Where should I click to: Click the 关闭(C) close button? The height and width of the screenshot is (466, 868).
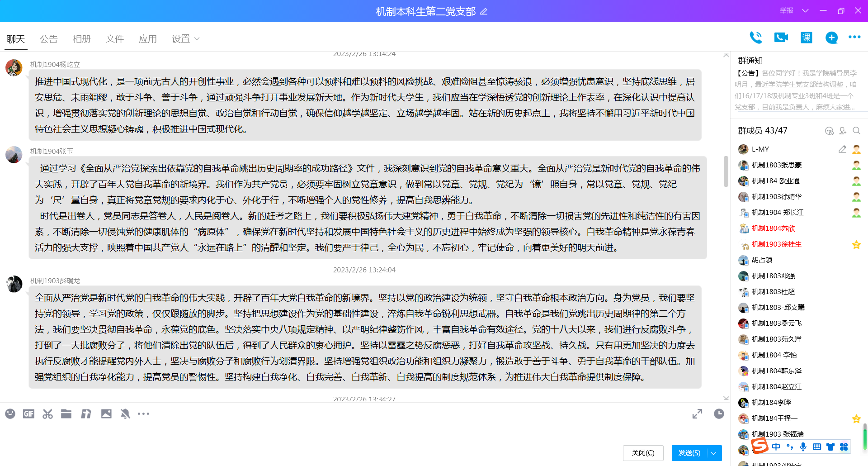coord(643,453)
